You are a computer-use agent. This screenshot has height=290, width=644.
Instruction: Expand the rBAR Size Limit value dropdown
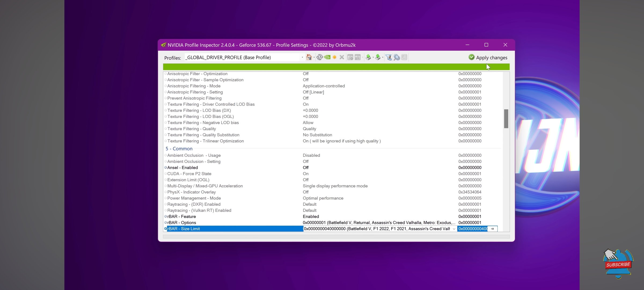pyautogui.click(x=454, y=229)
